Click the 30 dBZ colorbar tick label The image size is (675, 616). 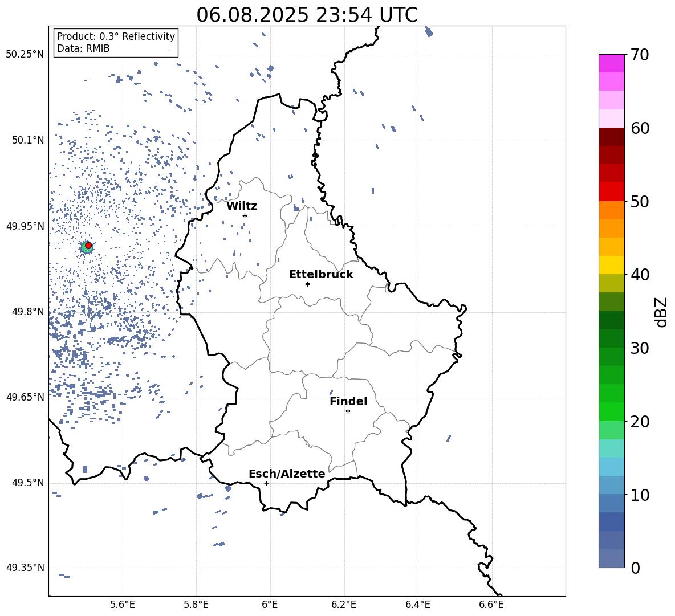click(x=640, y=348)
